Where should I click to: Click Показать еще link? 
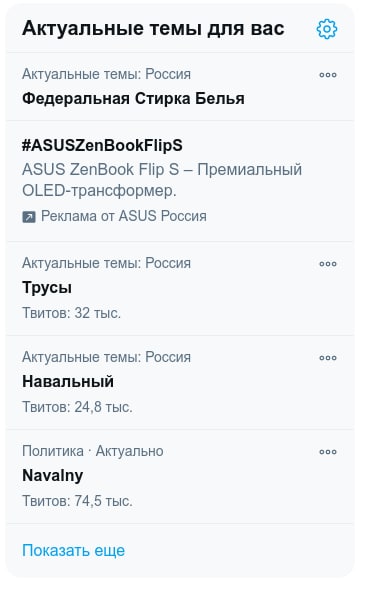73,551
